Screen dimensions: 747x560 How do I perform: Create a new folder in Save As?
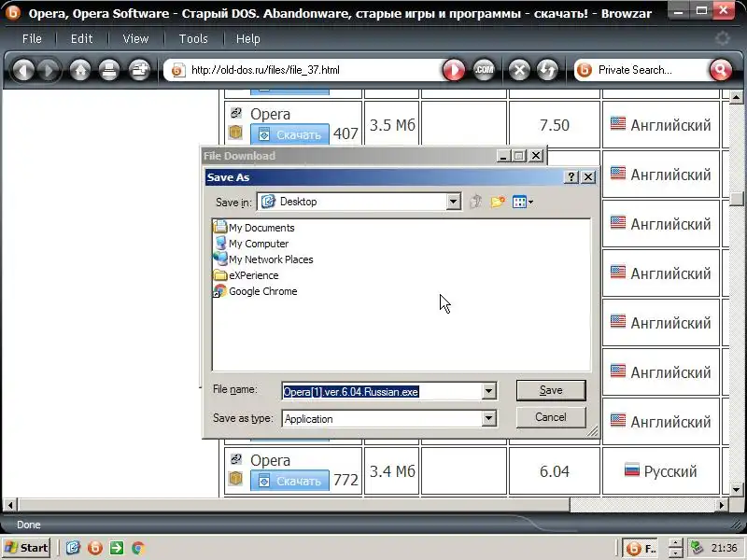point(498,202)
